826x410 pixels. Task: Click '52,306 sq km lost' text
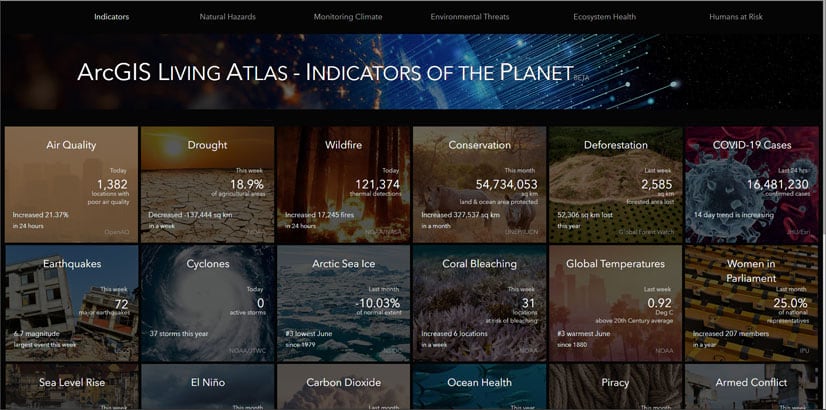pyautogui.click(x=586, y=215)
